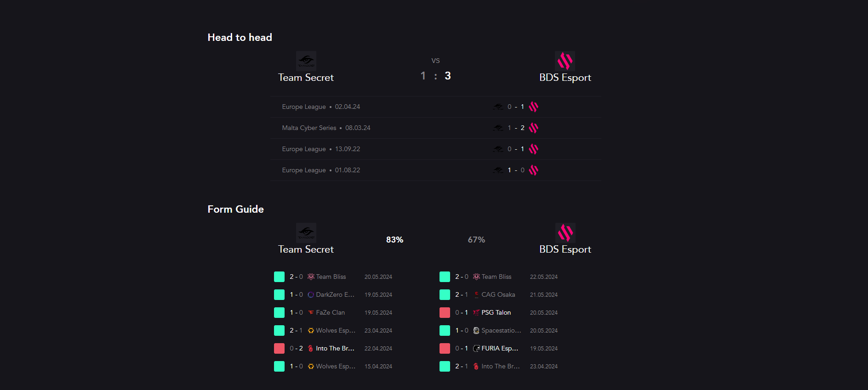
Task: Select the Team Bliss match dated 22.05.2024
Action: 496,277
